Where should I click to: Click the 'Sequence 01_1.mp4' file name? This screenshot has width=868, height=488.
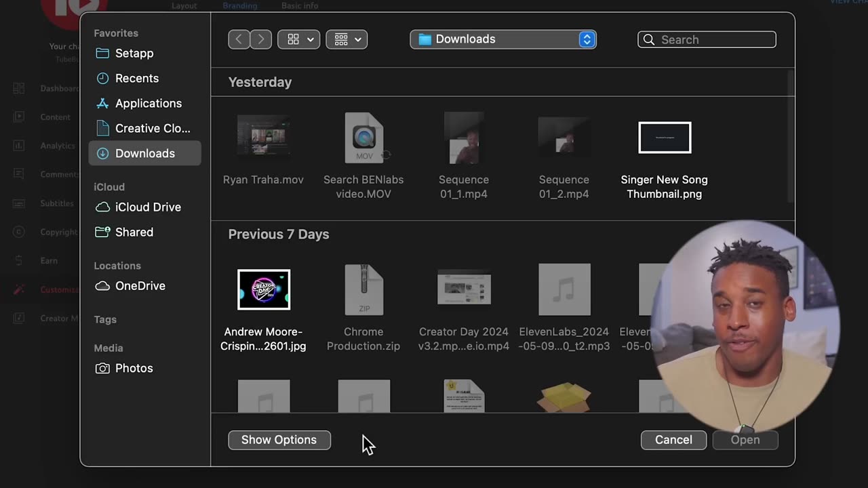(x=464, y=187)
